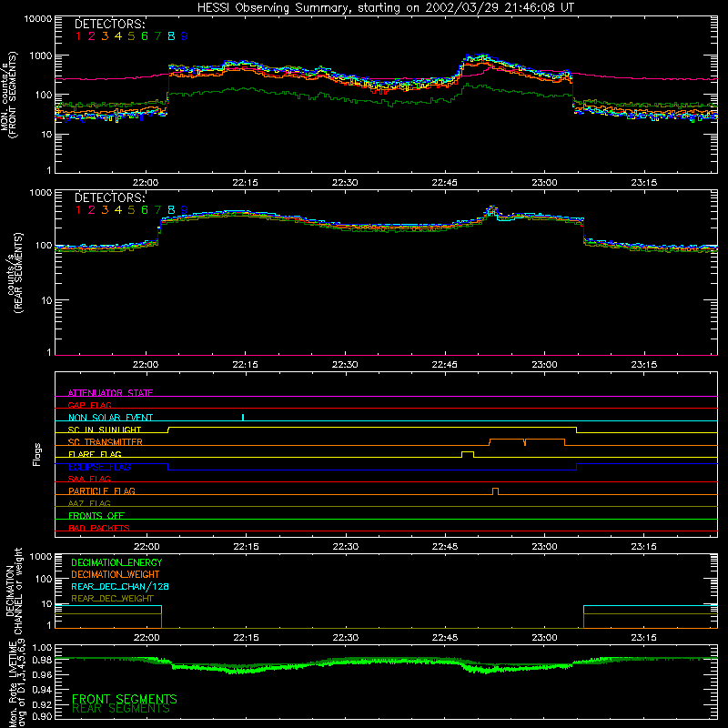Click yellow detector 4 in front segments legend
The width and height of the screenshot is (728, 728).
tap(118, 36)
